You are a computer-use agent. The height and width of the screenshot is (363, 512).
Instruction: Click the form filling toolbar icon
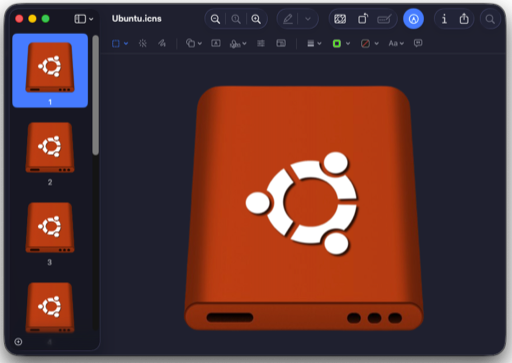tap(384, 19)
